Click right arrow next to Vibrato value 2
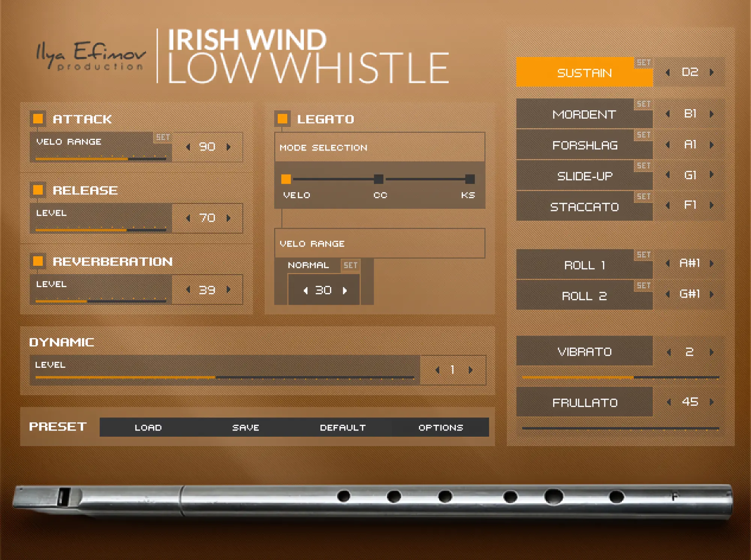Image resolution: width=751 pixels, height=560 pixels. 712,352
